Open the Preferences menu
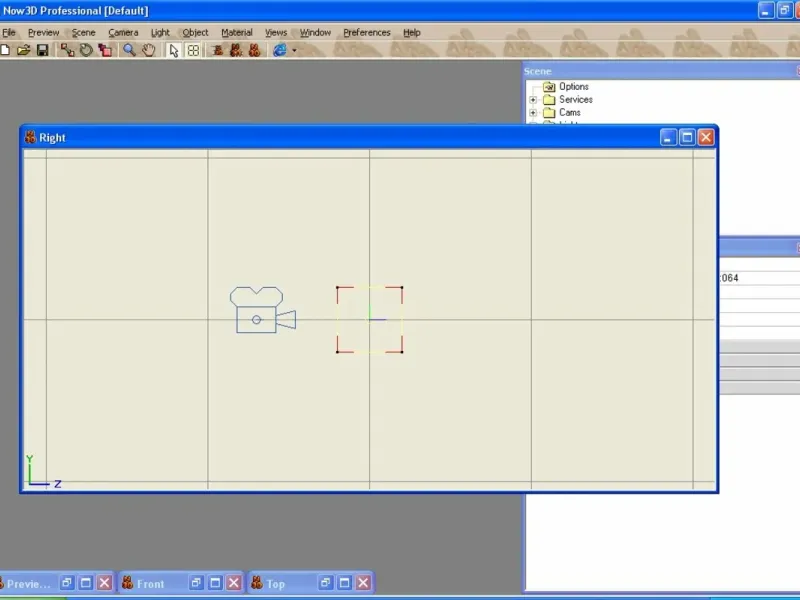This screenshot has width=800, height=600. 366,33
